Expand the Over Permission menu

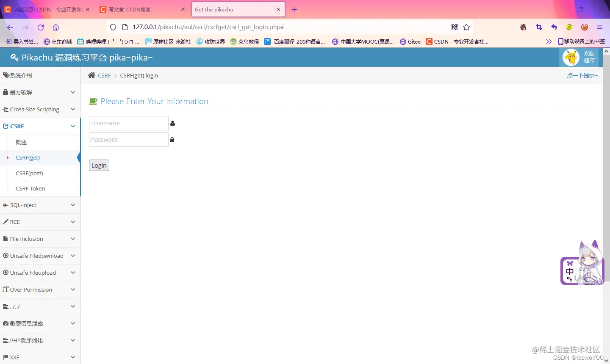(x=40, y=290)
